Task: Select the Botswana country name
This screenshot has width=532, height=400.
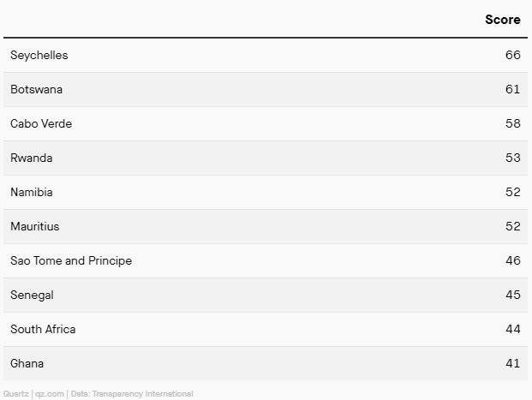Action: [x=36, y=90]
